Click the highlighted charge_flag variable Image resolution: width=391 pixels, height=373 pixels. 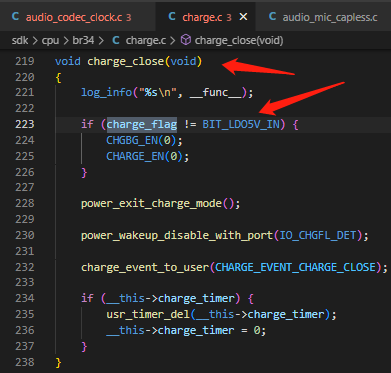coord(142,124)
